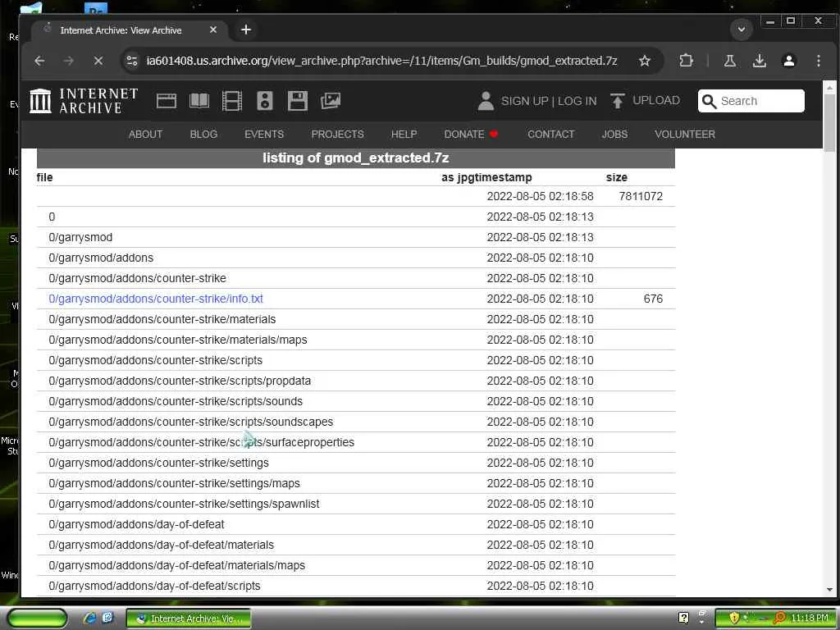
Task: Open the CONTACT menu item
Action: tap(550, 135)
